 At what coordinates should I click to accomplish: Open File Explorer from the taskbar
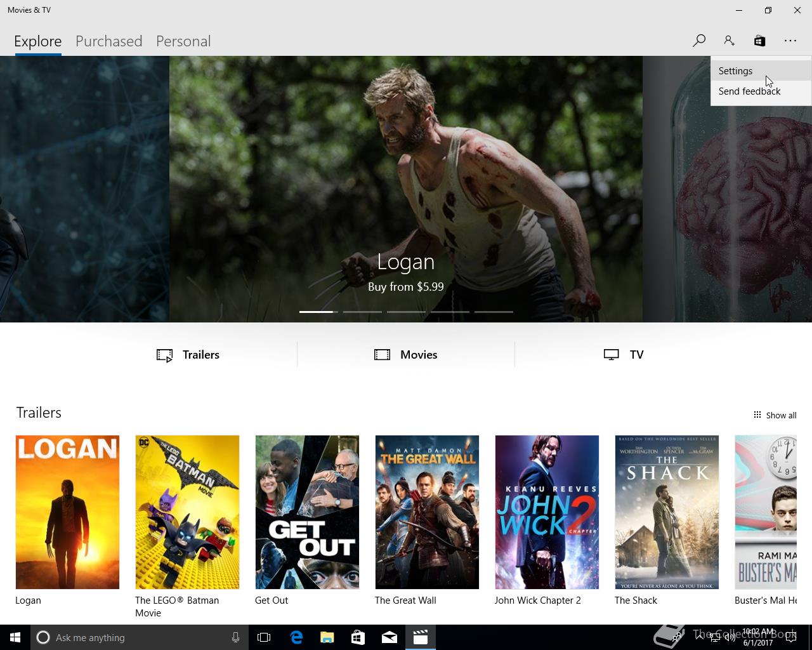click(x=327, y=637)
